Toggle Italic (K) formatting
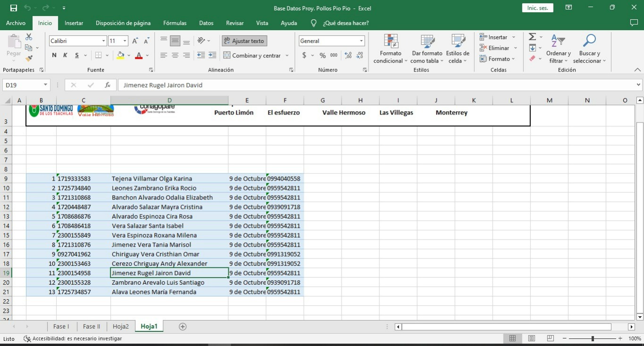Viewport: 644px width, 346px height. (x=65, y=56)
